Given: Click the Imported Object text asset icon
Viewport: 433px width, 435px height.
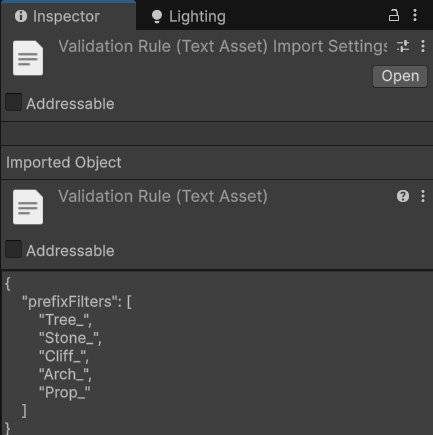Looking at the screenshot, I should pyautogui.click(x=28, y=207).
